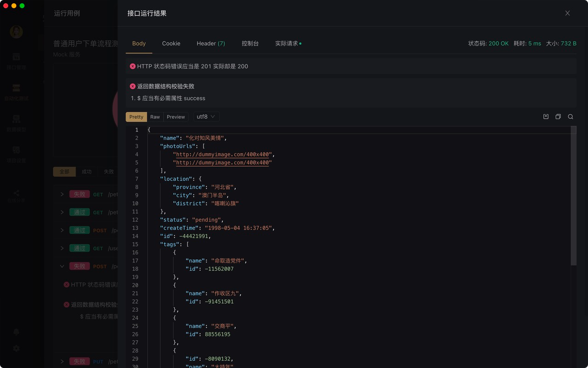Click the "city": "澳门半岛" line
Viewport: 588px width, 368px height.
pyautogui.click(x=201, y=195)
